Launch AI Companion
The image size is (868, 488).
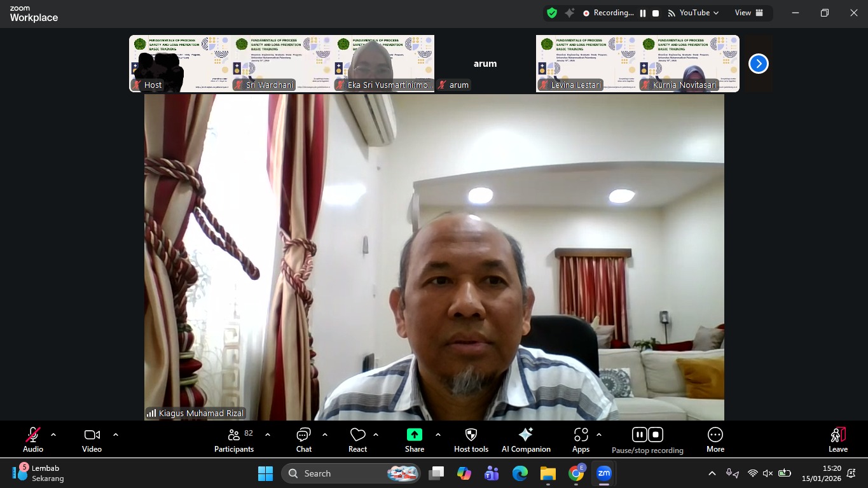525,439
